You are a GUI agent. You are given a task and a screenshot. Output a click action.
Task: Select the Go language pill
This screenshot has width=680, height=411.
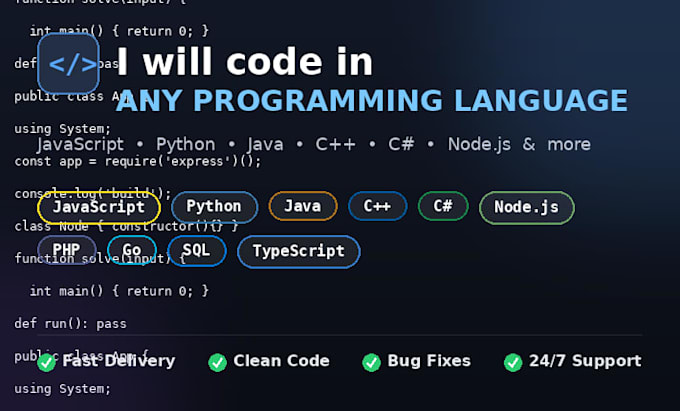click(131, 250)
